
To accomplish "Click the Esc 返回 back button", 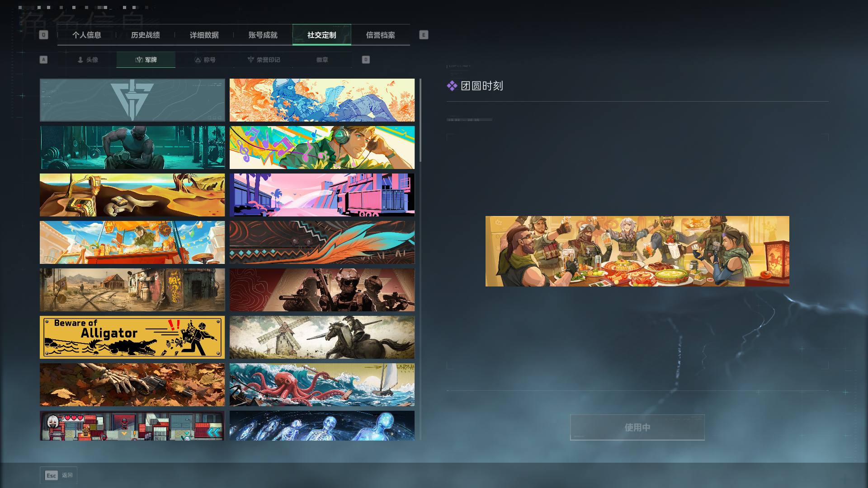I will tap(59, 475).
